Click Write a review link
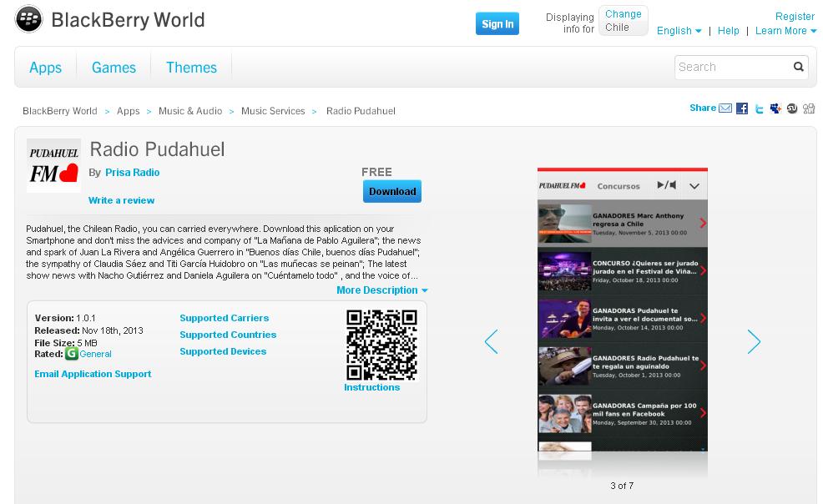The image size is (823, 504). pyautogui.click(x=121, y=200)
